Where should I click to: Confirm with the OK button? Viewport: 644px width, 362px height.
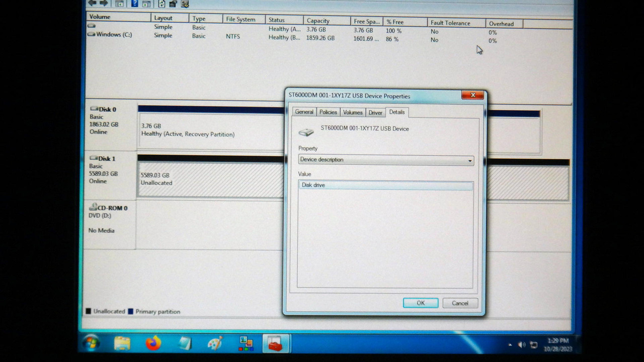pos(421,303)
